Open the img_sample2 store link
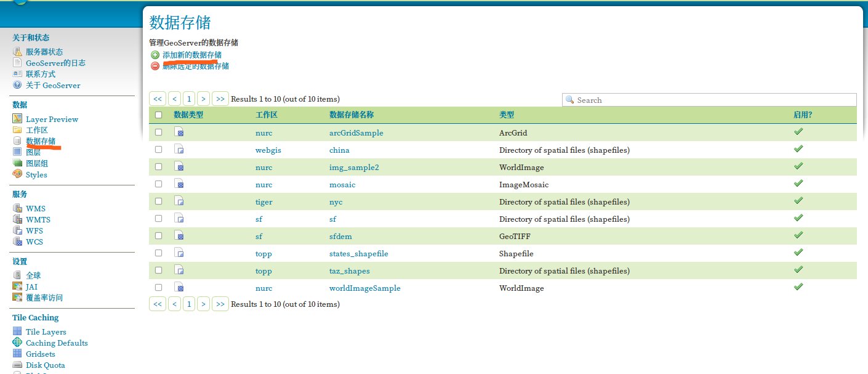 [354, 167]
